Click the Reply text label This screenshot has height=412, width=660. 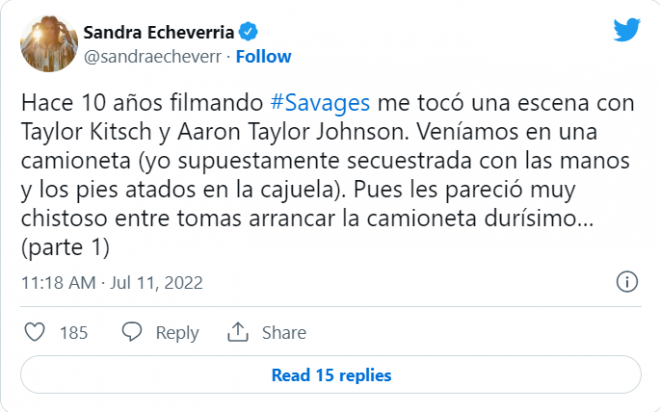pos(177,333)
